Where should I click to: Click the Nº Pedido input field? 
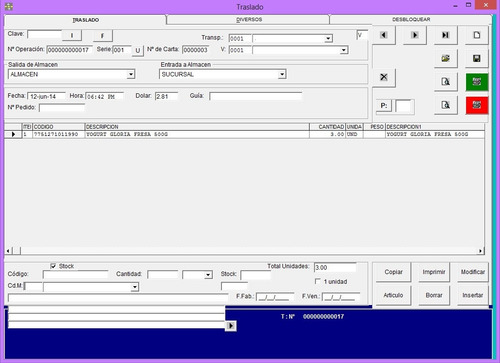(x=62, y=108)
